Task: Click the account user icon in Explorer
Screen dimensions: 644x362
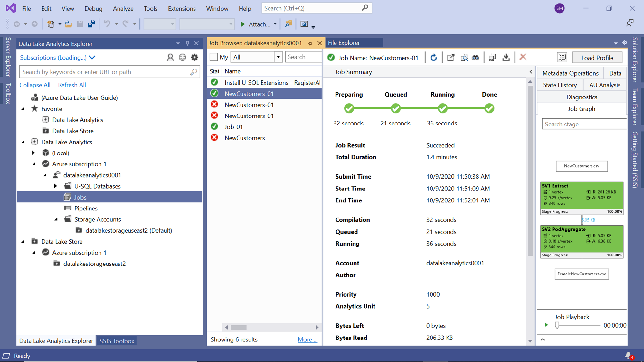Action: pyautogui.click(x=170, y=57)
